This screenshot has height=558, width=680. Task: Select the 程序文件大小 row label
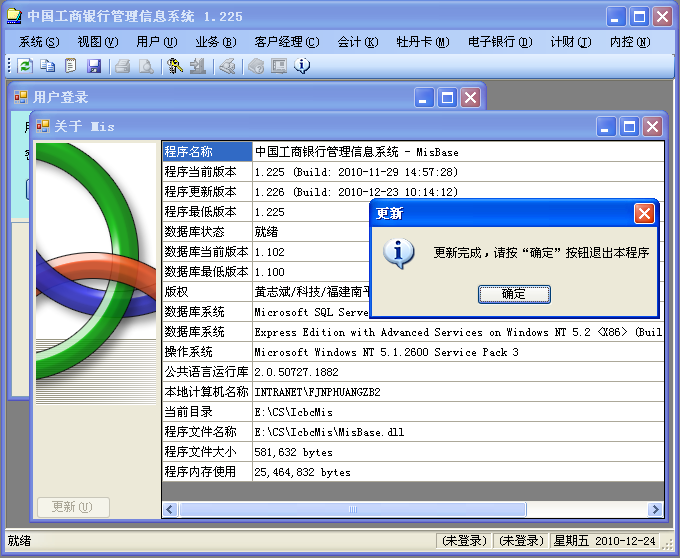[x=207, y=452]
